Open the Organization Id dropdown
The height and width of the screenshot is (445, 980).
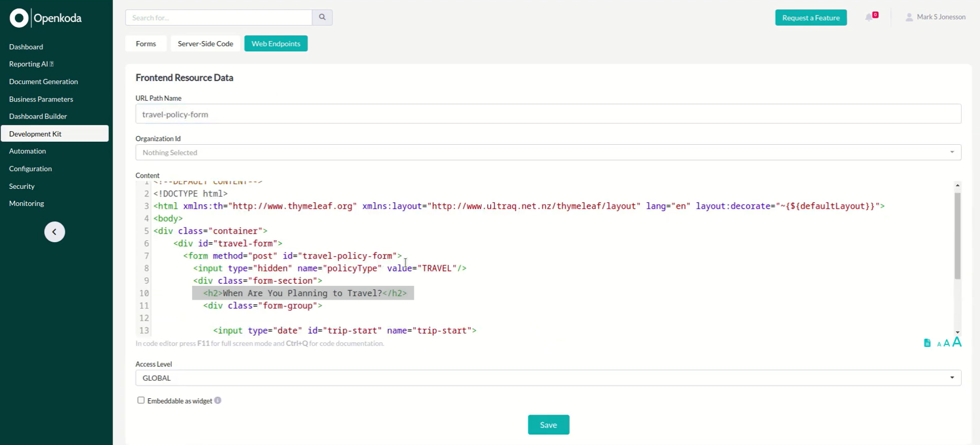(548, 152)
